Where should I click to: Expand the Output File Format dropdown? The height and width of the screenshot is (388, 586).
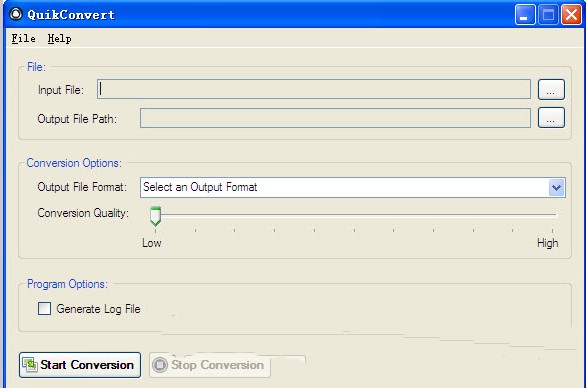click(556, 187)
